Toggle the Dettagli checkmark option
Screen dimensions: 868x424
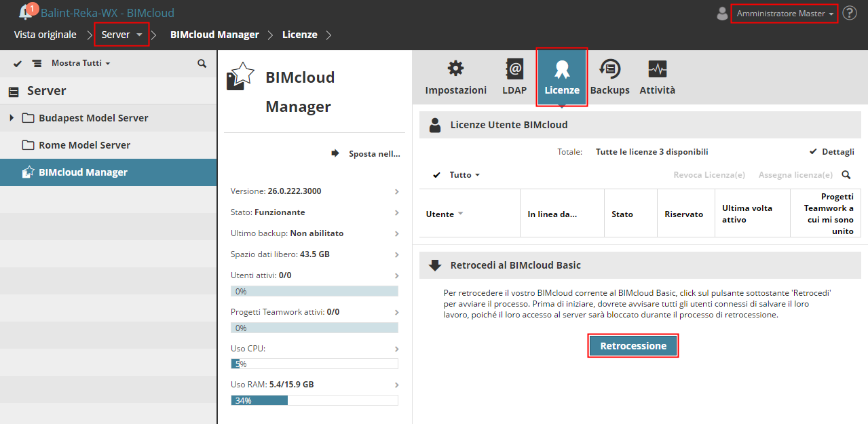click(x=831, y=152)
